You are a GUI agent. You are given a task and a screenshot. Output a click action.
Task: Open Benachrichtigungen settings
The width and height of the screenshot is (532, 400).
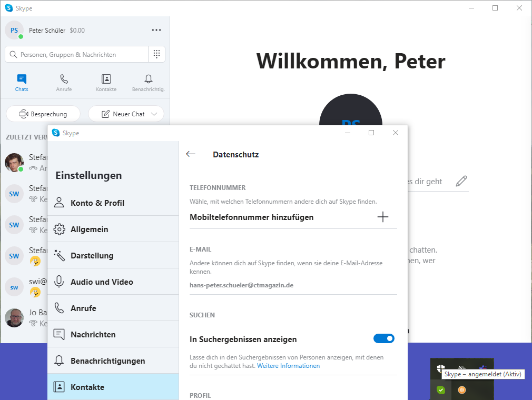click(113, 361)
